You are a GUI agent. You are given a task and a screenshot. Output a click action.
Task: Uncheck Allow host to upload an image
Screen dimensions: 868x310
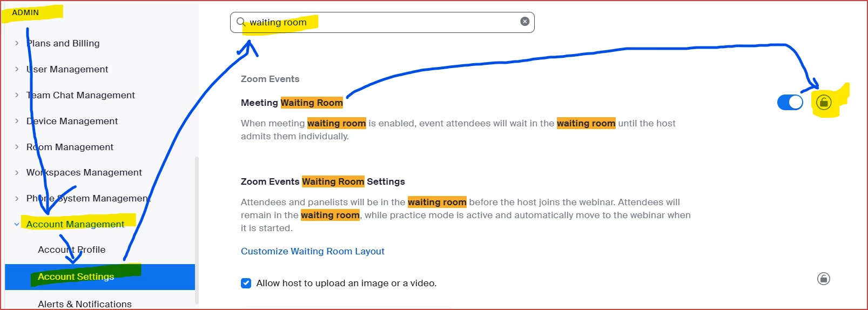coord(246,283)
